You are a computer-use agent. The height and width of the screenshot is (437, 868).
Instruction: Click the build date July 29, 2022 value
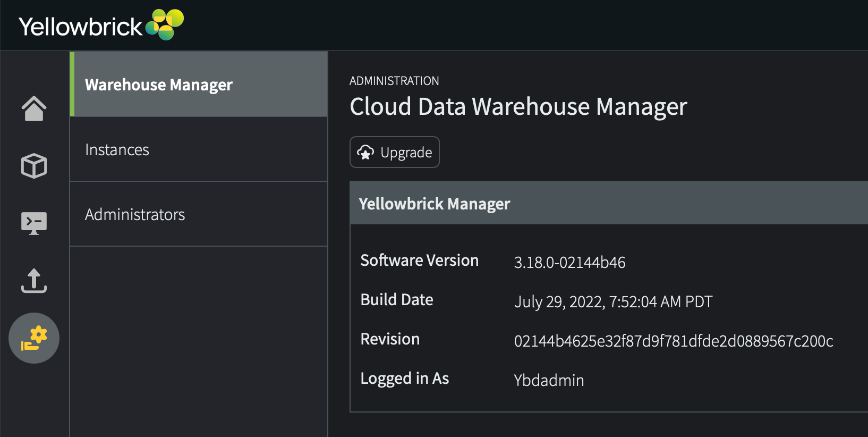[x=613, y=301]
